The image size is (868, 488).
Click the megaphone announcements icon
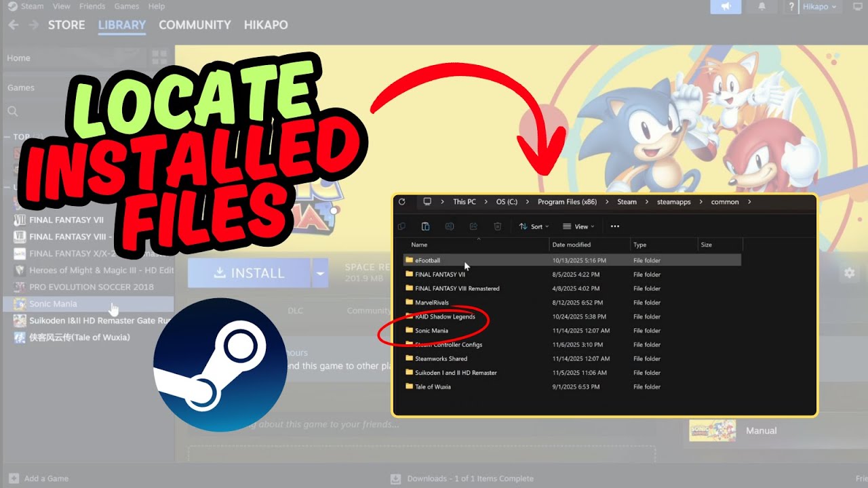point(726,7)
